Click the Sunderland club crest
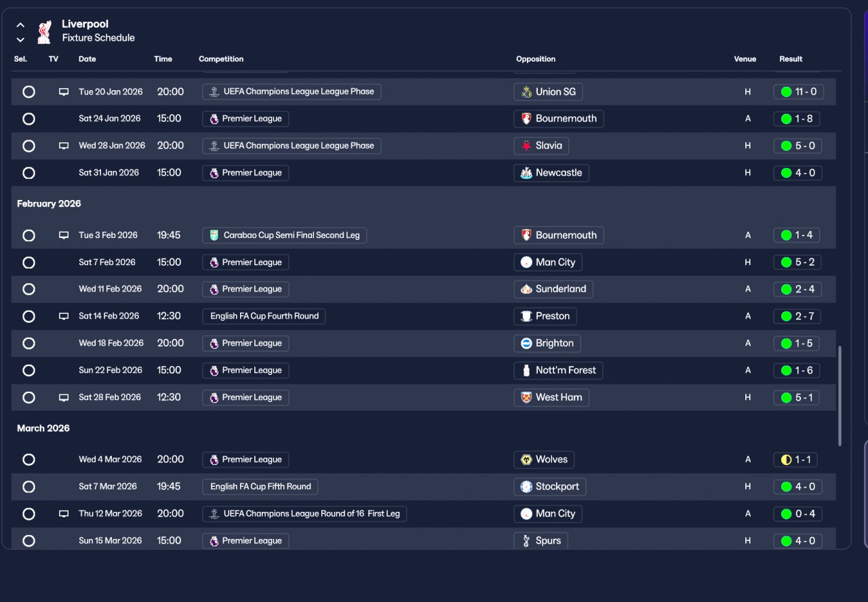The height and width of the screenshot is (602, 868). tap(526, 289)
